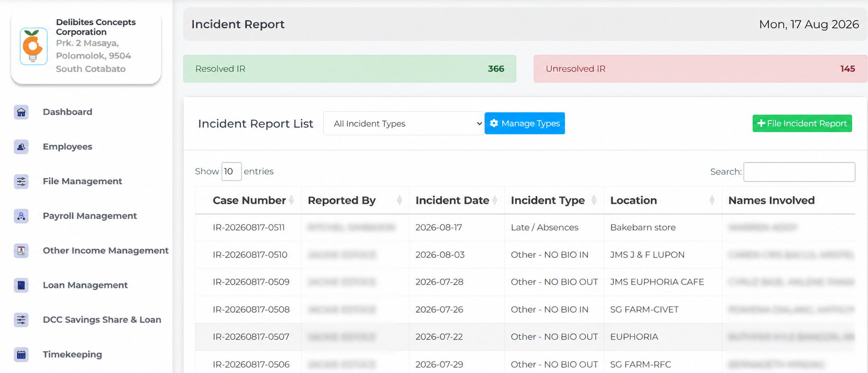Open Dashboard home icon in sidebar
Image resolution: width=868 pixels, height=373 pixels.
(x=21, y=112)
